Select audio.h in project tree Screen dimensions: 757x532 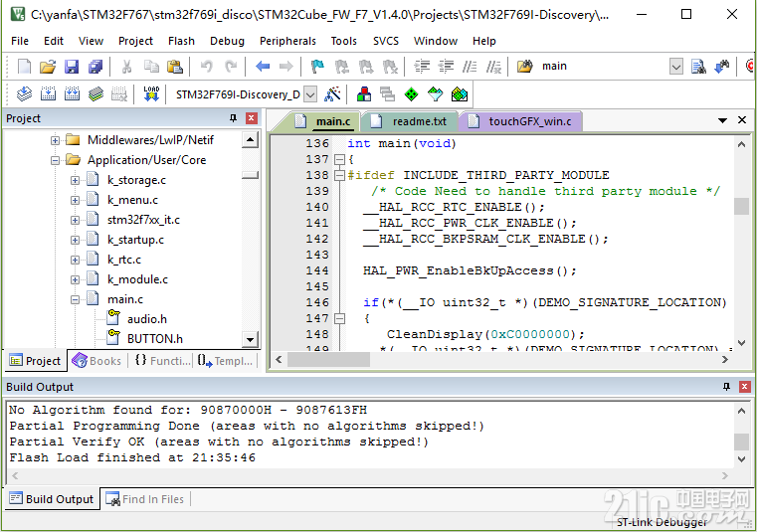(147, 319)
